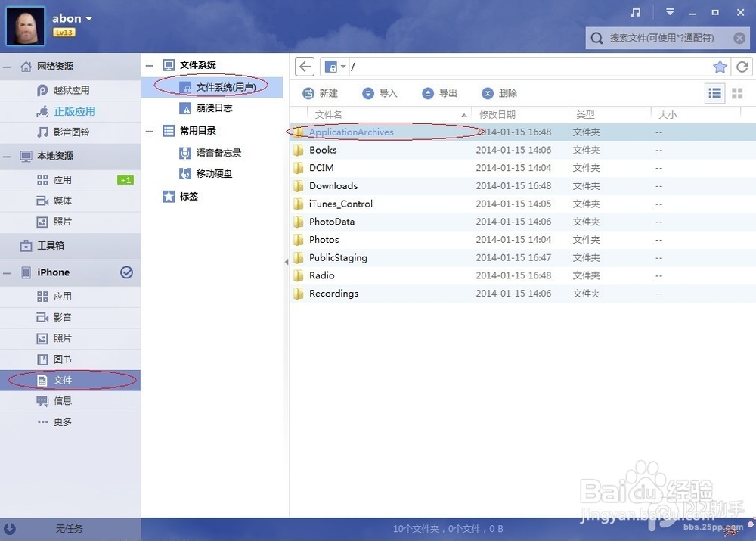The image size is (756, 541).
Task: Select the DCIM folder
Action: [522, 168]
